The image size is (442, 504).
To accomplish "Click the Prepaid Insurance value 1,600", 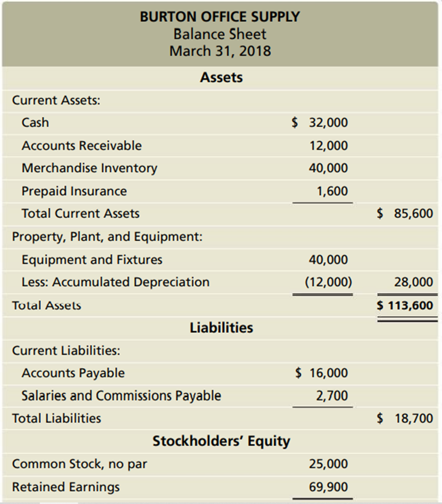I will coord(331,191).
